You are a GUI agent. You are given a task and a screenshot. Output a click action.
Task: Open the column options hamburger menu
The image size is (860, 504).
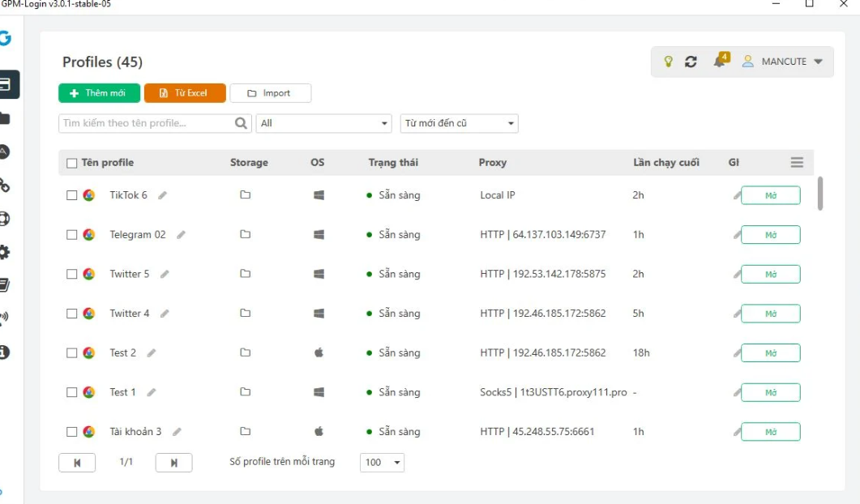point(796,162)
